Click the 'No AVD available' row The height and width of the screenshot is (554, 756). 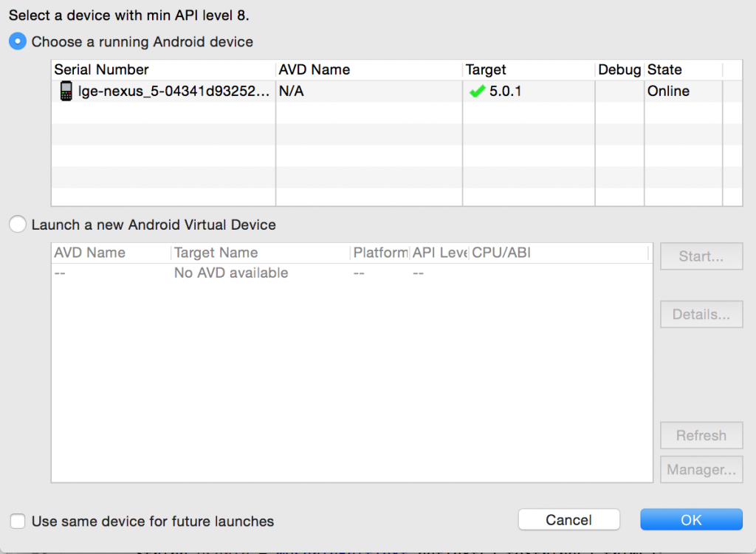click(x=231, y=273)
